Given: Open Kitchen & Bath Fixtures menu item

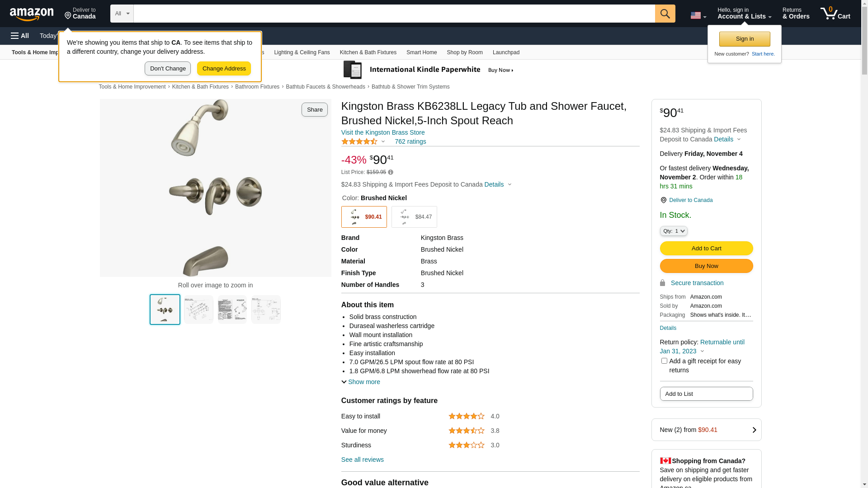Looking at the screenshot, I should click(368, 52).
